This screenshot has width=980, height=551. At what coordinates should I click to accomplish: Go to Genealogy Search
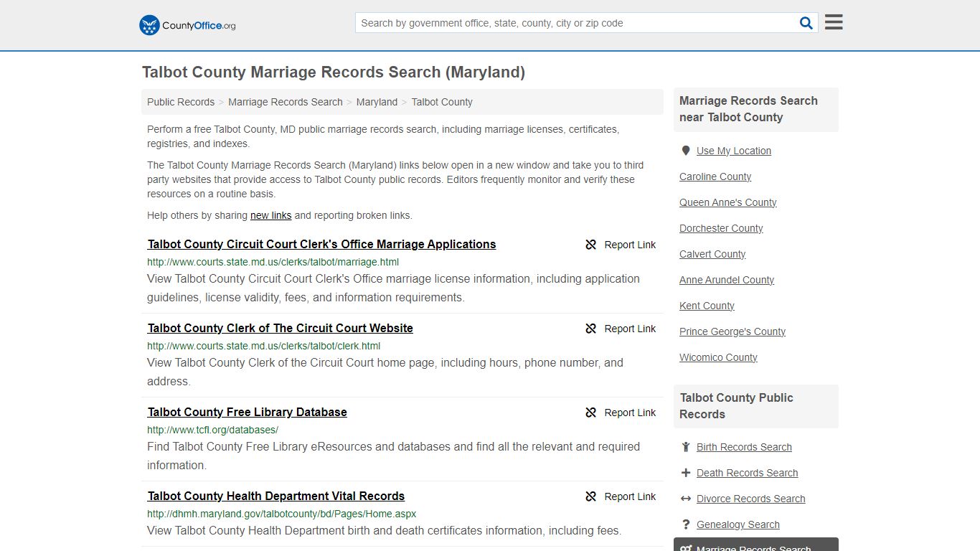(x=738, y=524)
